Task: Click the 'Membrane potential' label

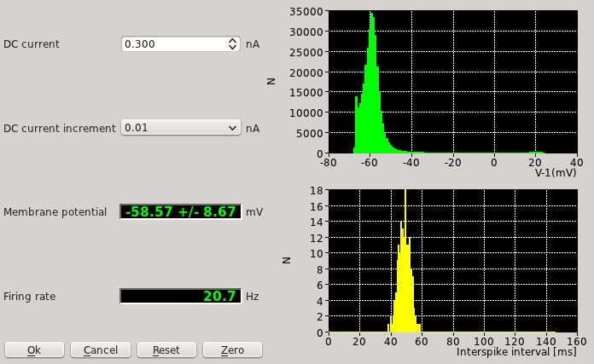Action: [x=55, y=212]
